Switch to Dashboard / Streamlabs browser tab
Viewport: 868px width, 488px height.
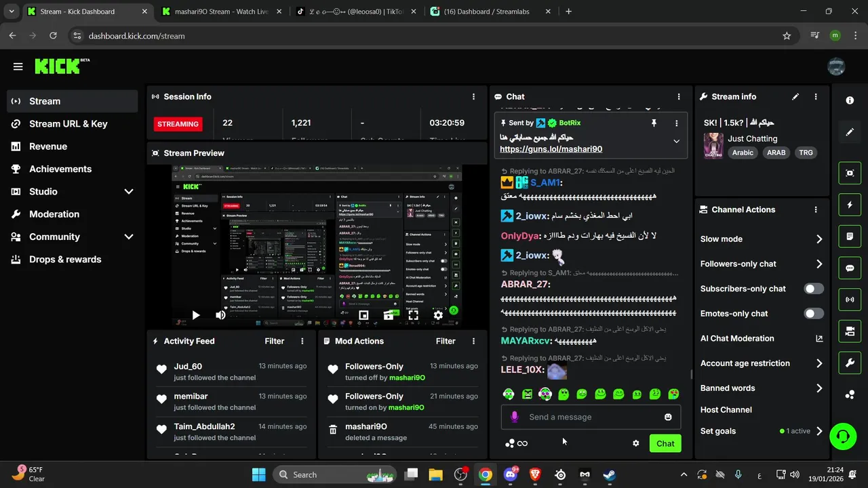pyautogui.click(x=490, y=12)
